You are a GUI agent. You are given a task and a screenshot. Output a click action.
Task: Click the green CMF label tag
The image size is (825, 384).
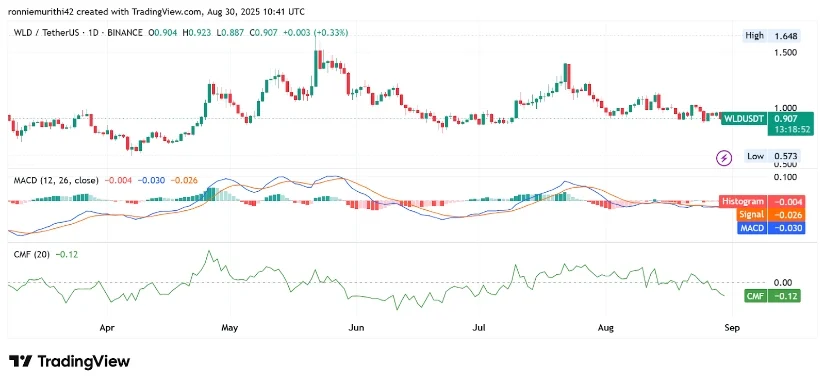click(x=756, y=296)
